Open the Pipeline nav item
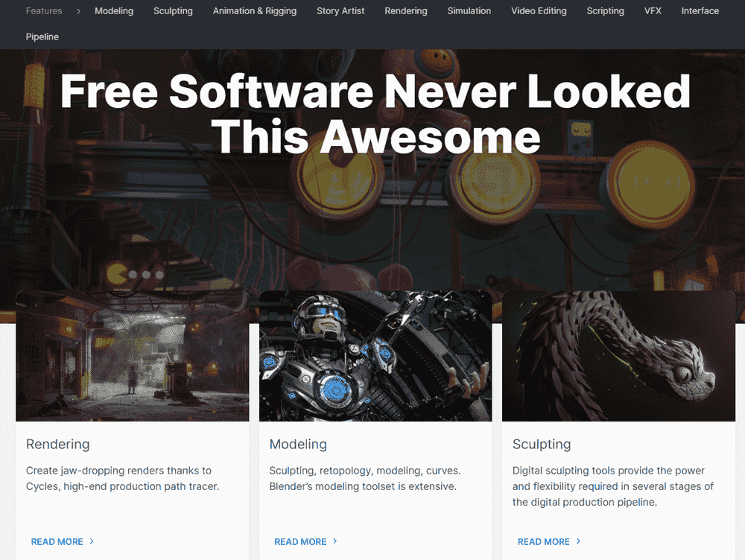Screen dimensions: 745x560 click(42, 36)
